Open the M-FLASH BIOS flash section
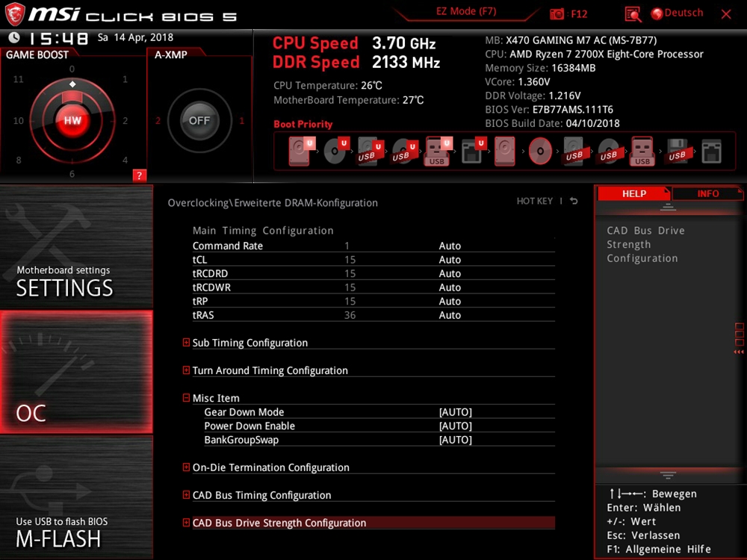This screenshot has height=560, width=747. click(x=76, y=497)
